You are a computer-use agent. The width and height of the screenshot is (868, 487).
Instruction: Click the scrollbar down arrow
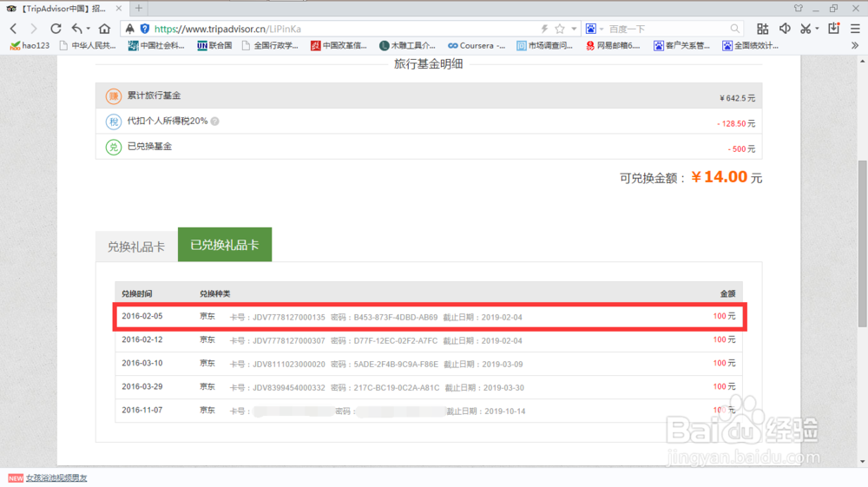coord(863,462)
